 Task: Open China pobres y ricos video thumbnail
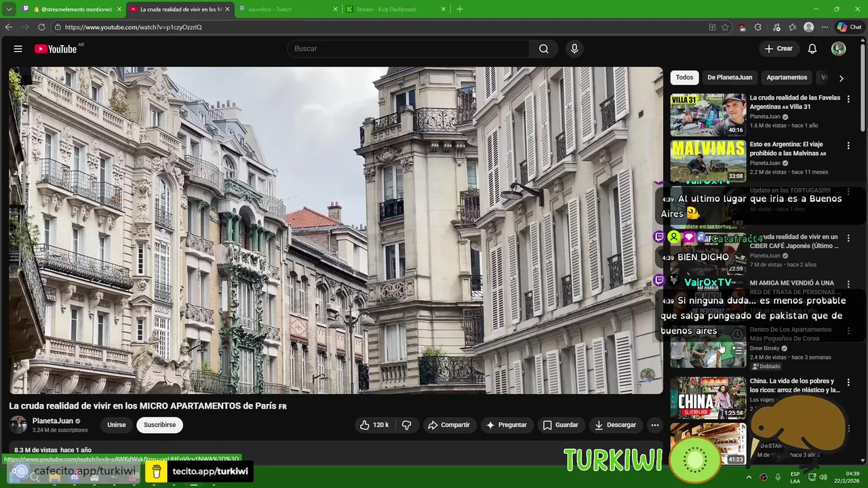708,398
